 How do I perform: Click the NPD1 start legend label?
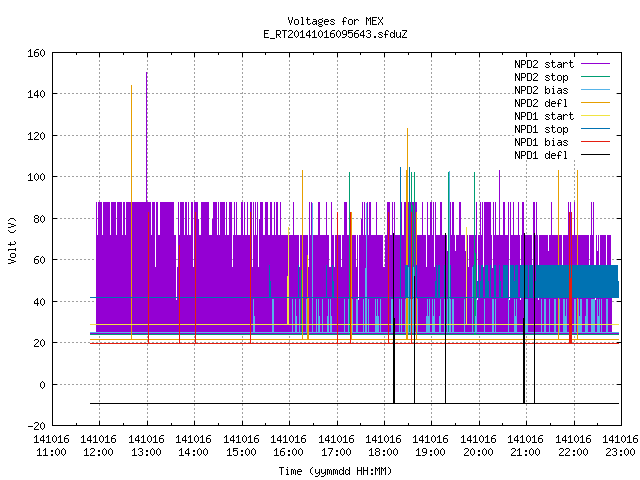pos(544,116)
